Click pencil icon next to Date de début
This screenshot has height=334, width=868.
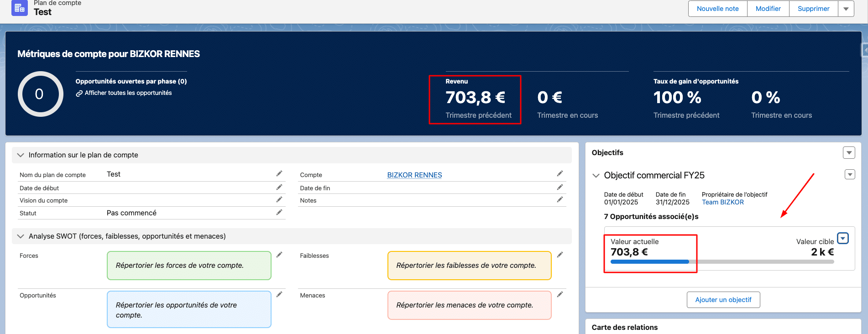point(279,188)
